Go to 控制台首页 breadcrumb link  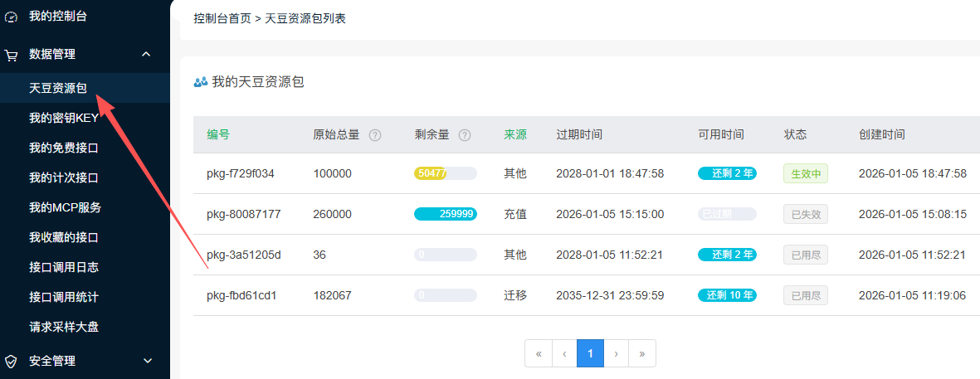pyautogui.click(x=222, y=19)
